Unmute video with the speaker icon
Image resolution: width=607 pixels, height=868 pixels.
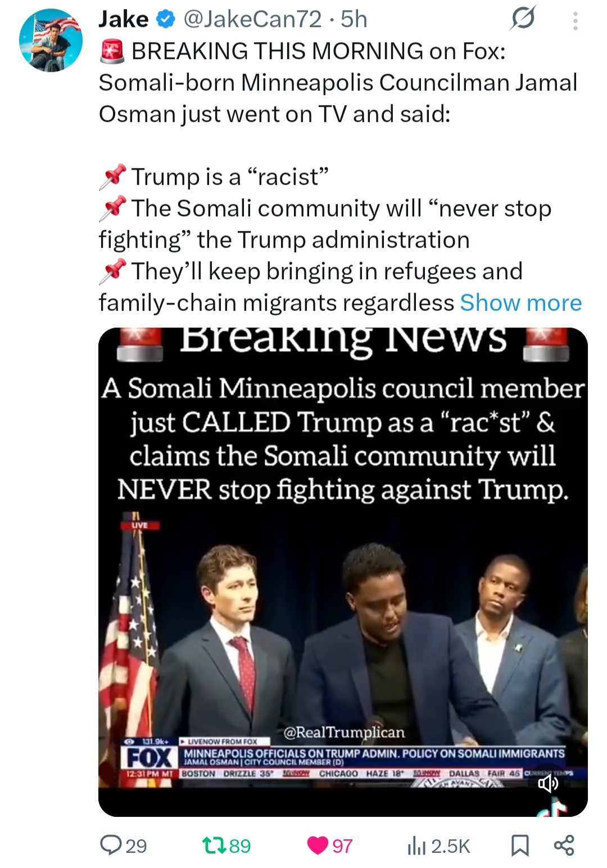548,784
